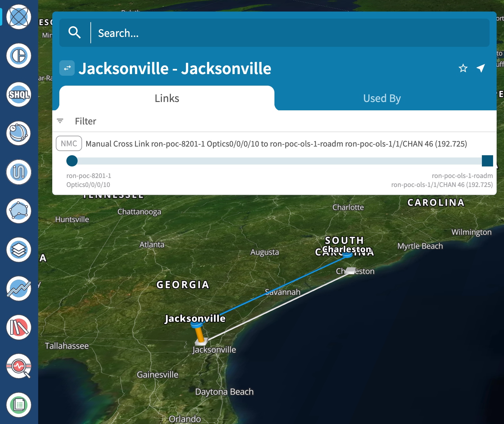504x424 pixels.
Task: Click the ron-poc-8201-1 endpoint label
Action: (x=89, y=176)
